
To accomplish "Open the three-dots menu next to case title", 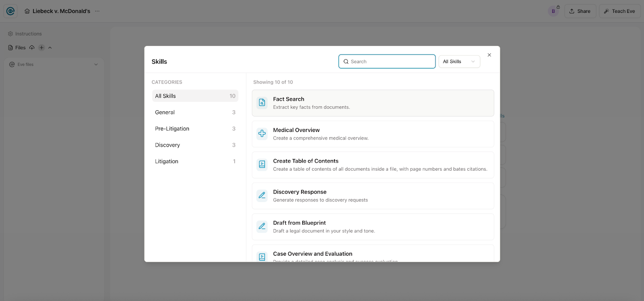I will click(x=97, y=11).
